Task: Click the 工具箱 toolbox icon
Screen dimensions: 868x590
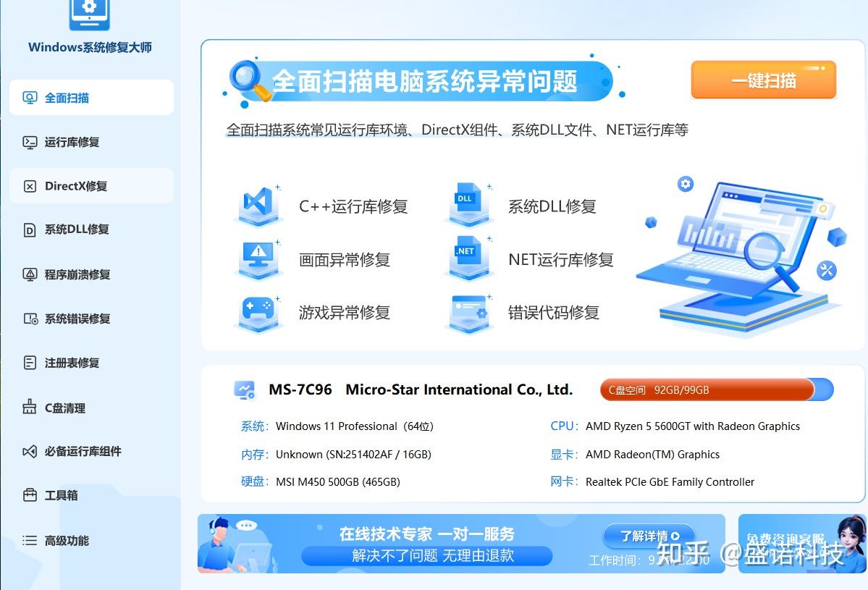Action: tap(30, 494)
